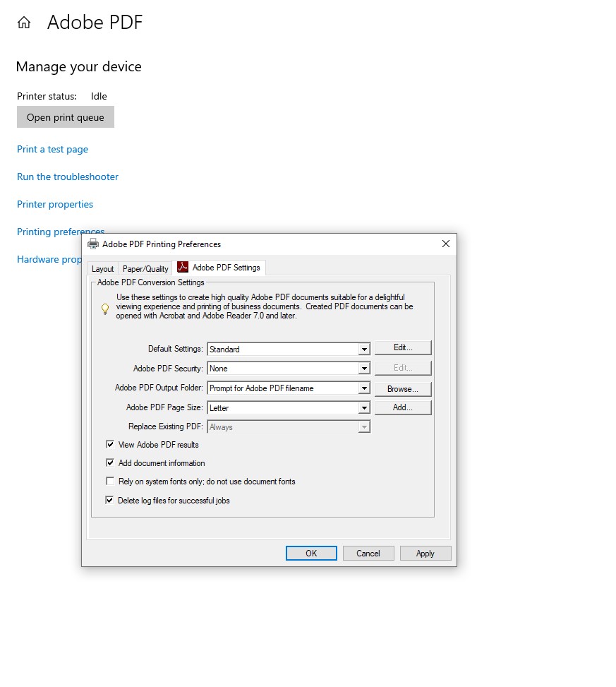Disable Add document information
Screen dimensions: 616x687
click(x=110, y=462)
